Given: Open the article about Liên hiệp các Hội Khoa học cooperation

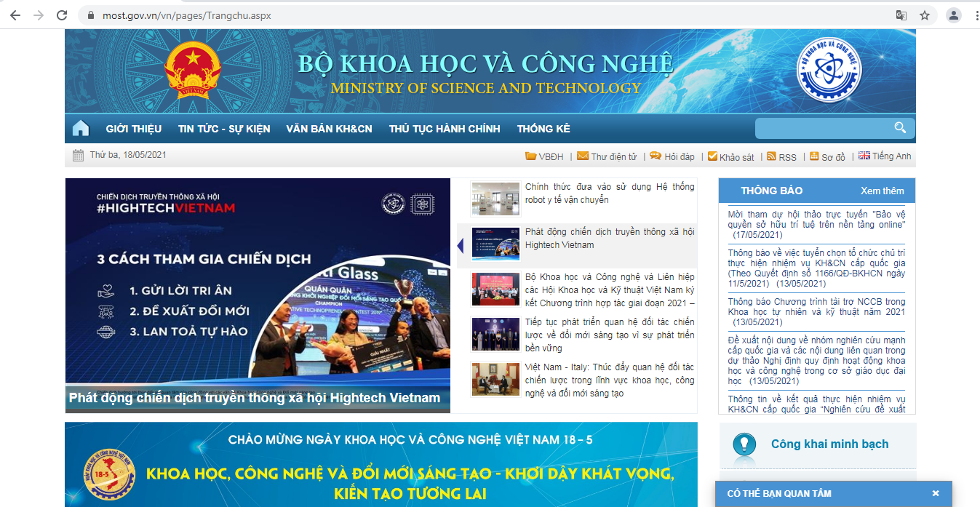Looking at the screenshot, I should tap(610, 290).
